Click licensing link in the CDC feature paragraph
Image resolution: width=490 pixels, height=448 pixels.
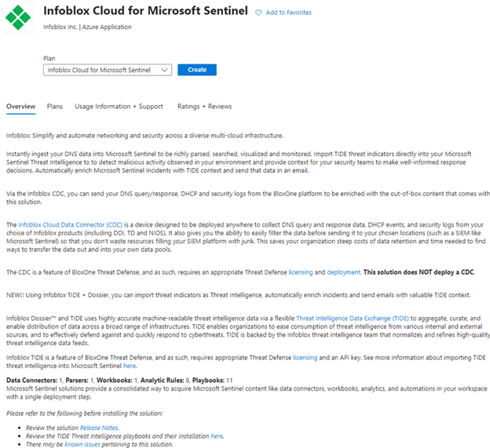pos(302,271)
